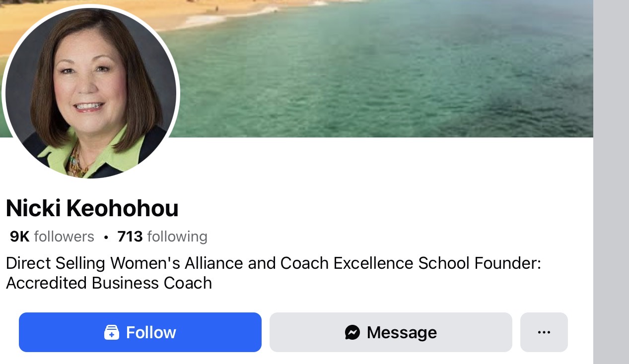
Task: Click the Accredited Business Coach text
Action: pos(109,283)
